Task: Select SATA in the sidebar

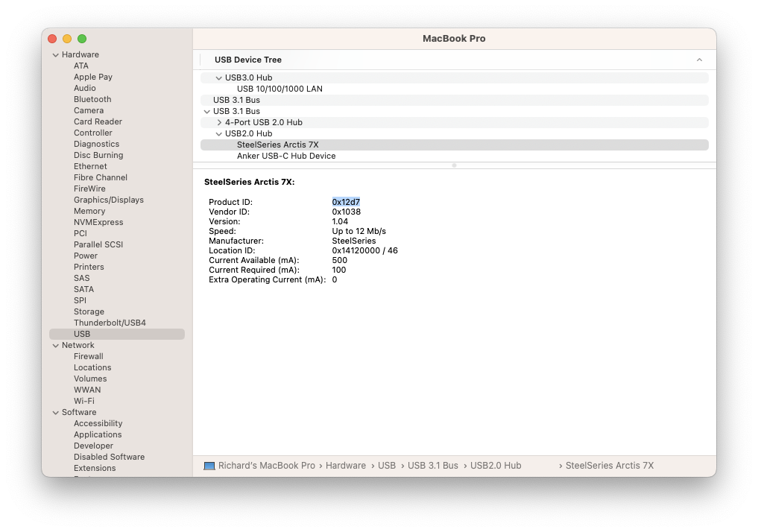Action: (83, 289)
